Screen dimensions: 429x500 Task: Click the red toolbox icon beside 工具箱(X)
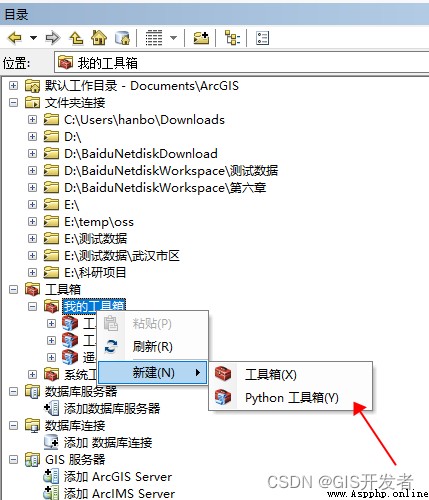tap(223, 374)
